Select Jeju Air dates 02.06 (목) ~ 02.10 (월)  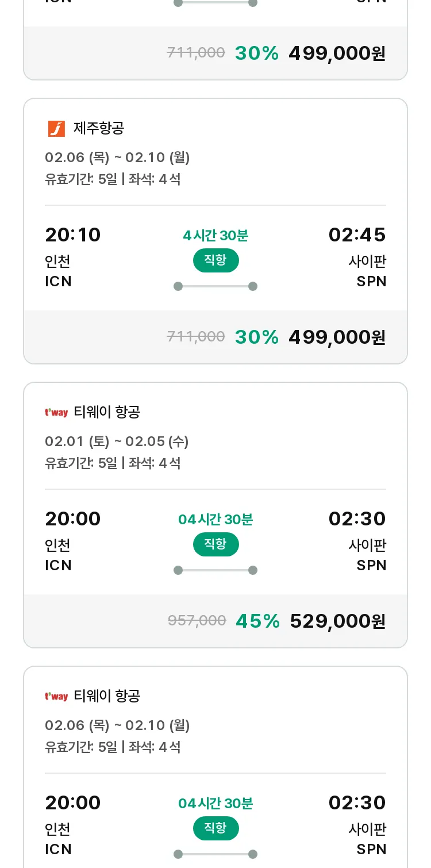point(117,158)
